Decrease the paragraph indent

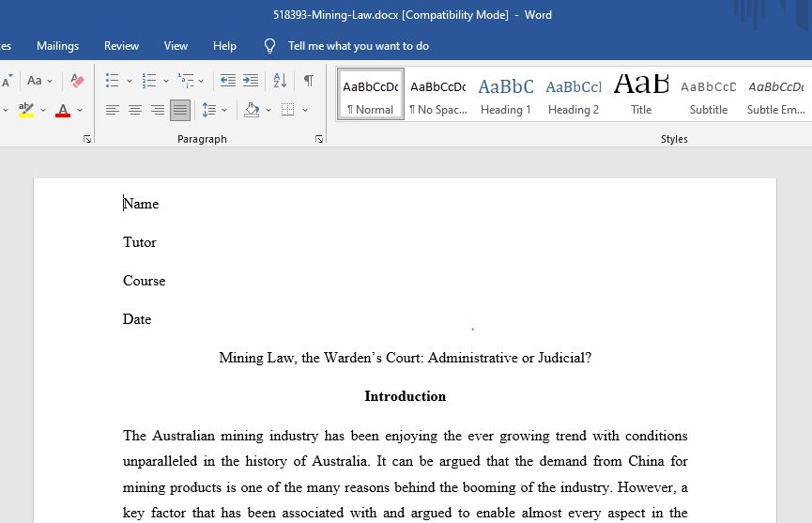[x=228, y=80]
